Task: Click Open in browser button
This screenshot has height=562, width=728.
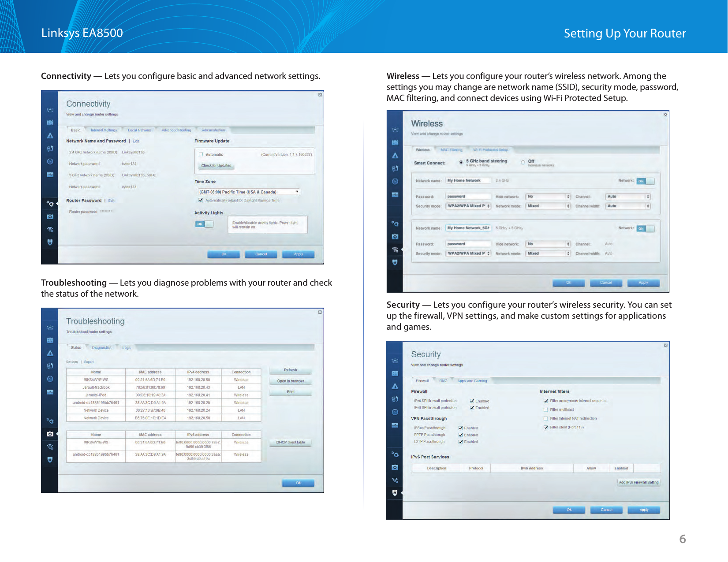Action: click(x=291, y=381)
